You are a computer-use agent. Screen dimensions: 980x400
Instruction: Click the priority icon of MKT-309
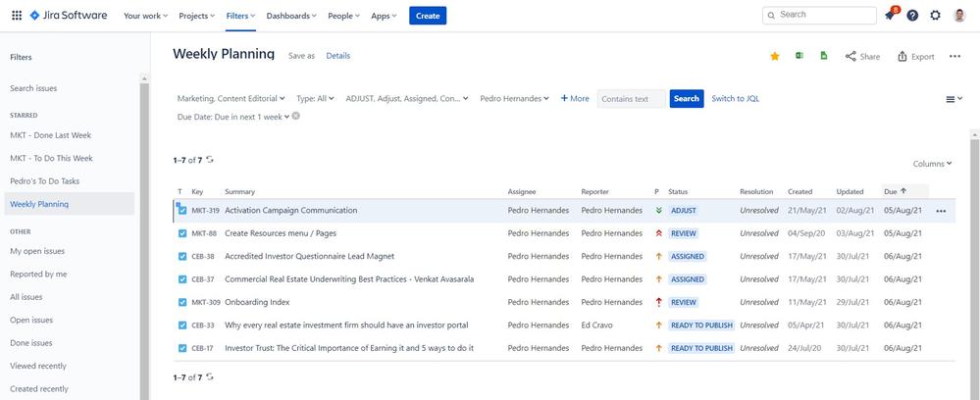click(x=658, y=302)
